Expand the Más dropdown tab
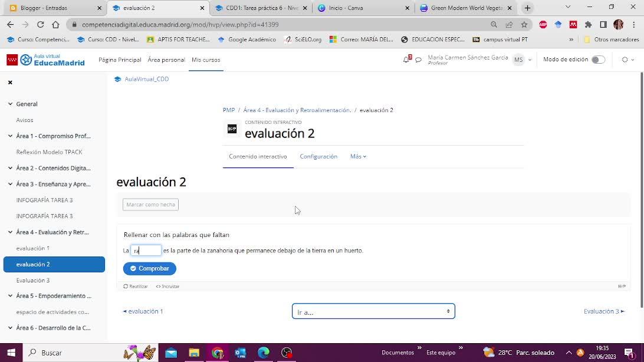The height and width of the screenshot is (362, 644). pyautogui.click(x=358, y=156)
